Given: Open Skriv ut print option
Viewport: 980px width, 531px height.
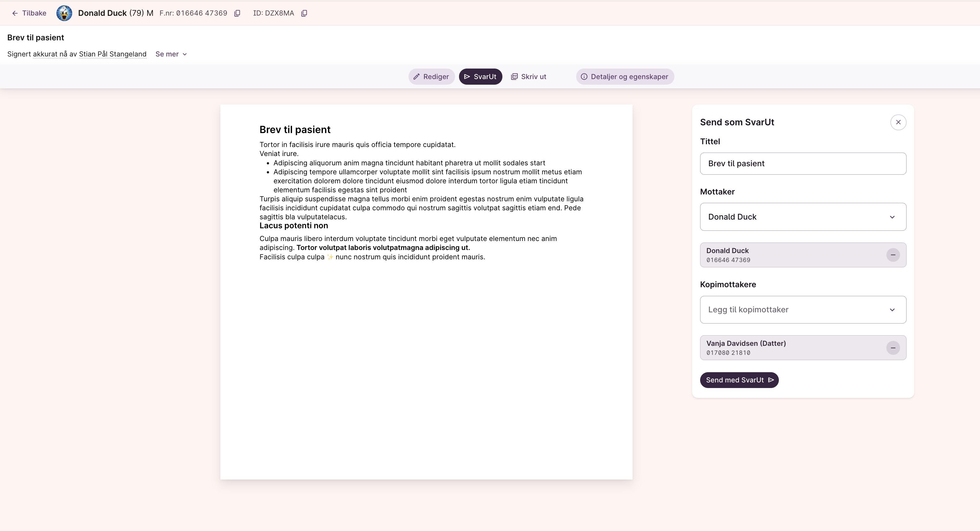Looking at the screenshot, I should 528,77.
